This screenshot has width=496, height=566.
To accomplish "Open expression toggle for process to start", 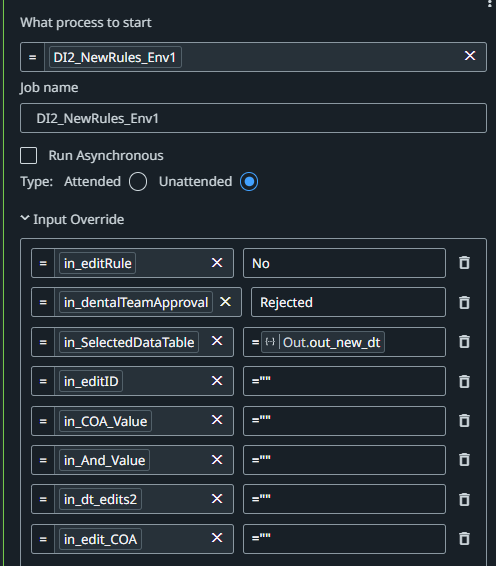I will [x=32, y=57].
